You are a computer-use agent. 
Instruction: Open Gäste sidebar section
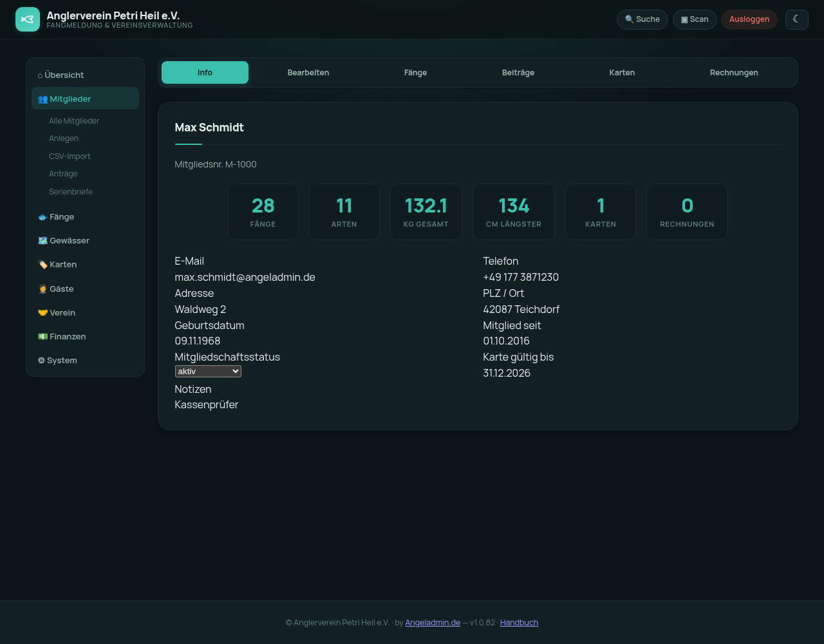point(85,289)
